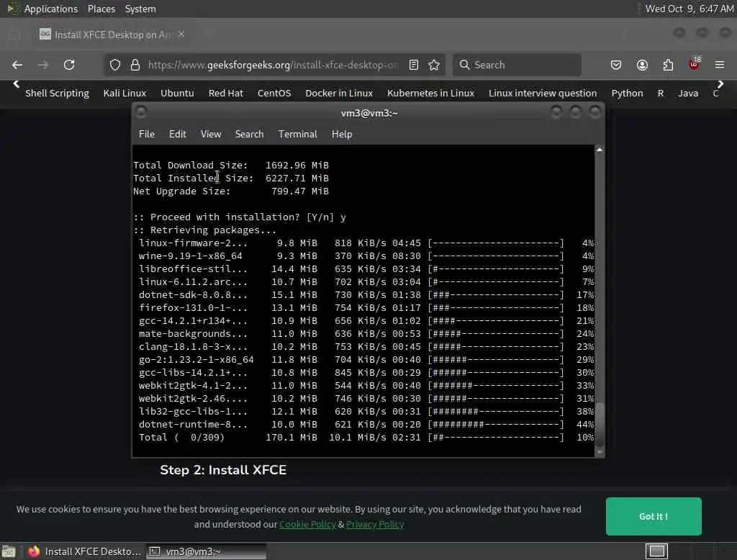This screenshot has width=737, height=560.
Task: Open the System menu
Action: (x=140, y=9)
